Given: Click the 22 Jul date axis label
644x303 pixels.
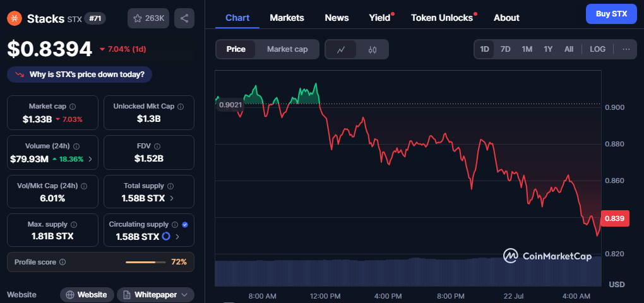Looking at the screenshot, I should pyautogui.click(x=515, y=296).
